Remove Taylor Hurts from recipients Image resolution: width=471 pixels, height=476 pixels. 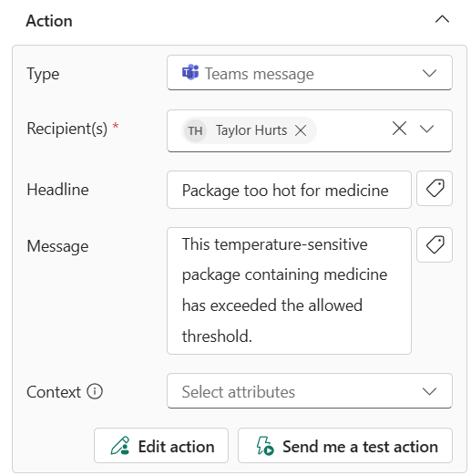click(x=301, y=130)
